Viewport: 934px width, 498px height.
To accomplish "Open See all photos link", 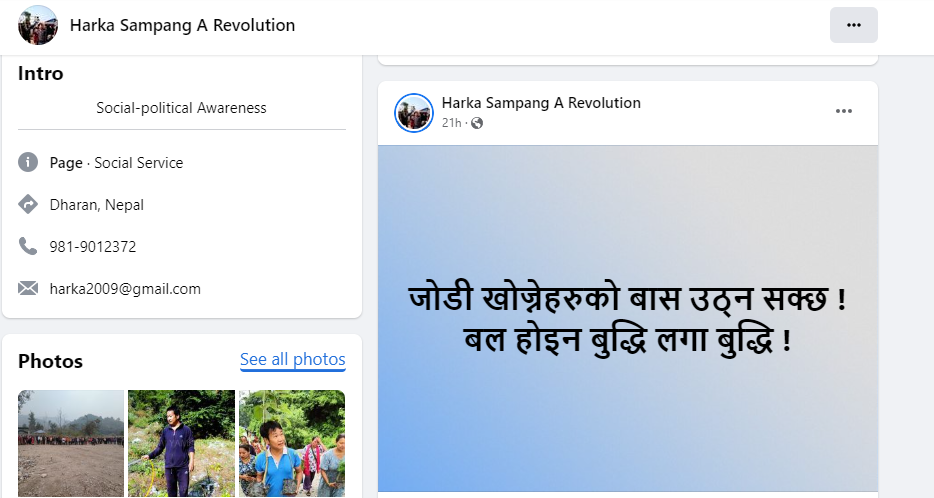I will click(x=292, y=359).
